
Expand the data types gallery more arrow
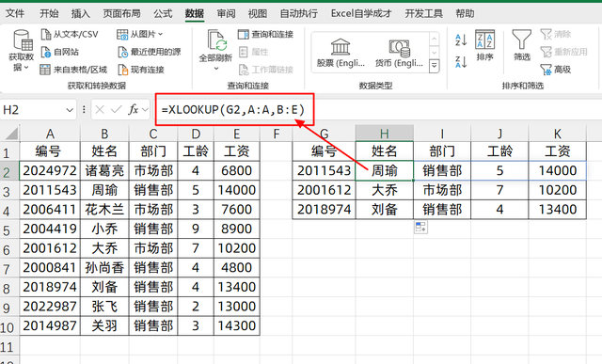(434, 66)
